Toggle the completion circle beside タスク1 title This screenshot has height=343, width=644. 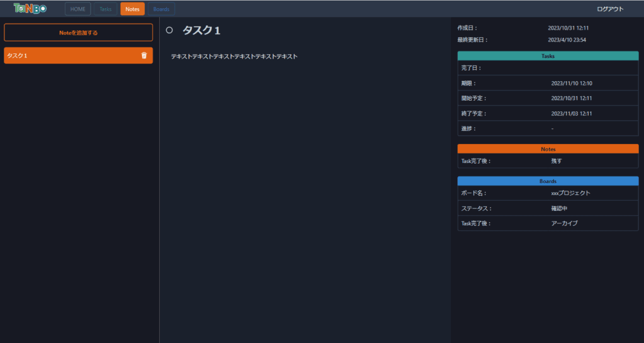(x=169, y=30)
